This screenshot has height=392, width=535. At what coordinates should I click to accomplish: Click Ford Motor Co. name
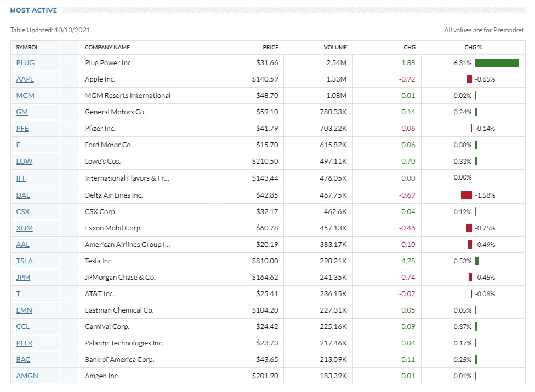pyautogui.click(x=109, y=145)
